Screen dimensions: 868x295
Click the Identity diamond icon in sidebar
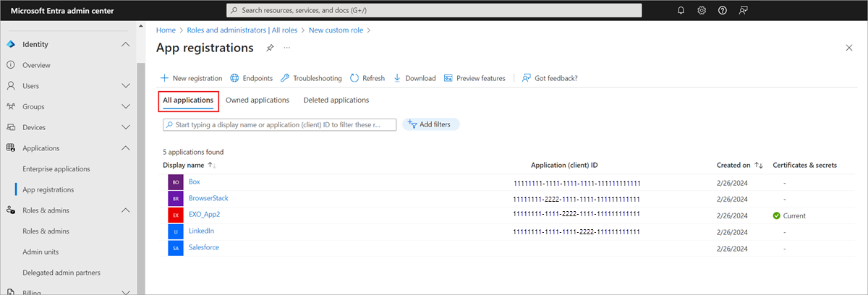coord(11,44)
